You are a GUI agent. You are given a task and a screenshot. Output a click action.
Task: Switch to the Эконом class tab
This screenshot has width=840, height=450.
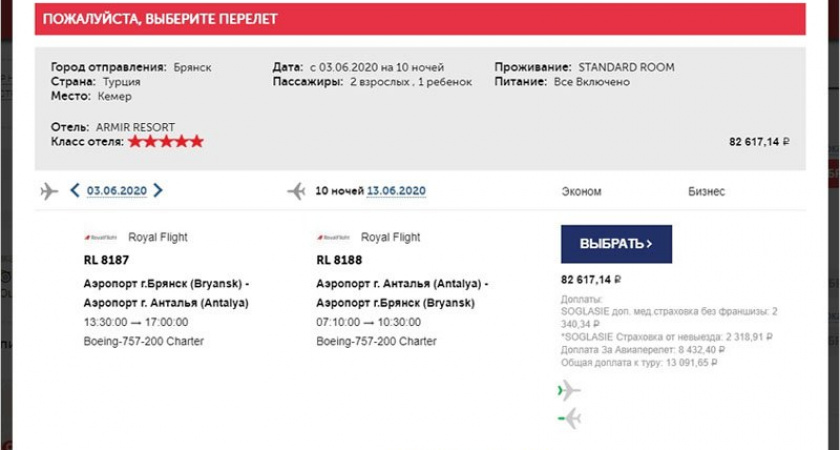581,191
